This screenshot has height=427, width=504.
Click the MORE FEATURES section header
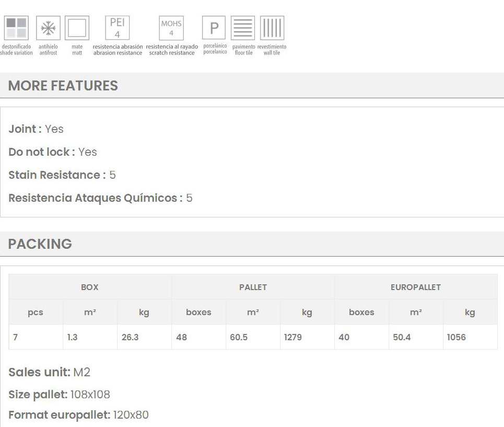[63, 86]
